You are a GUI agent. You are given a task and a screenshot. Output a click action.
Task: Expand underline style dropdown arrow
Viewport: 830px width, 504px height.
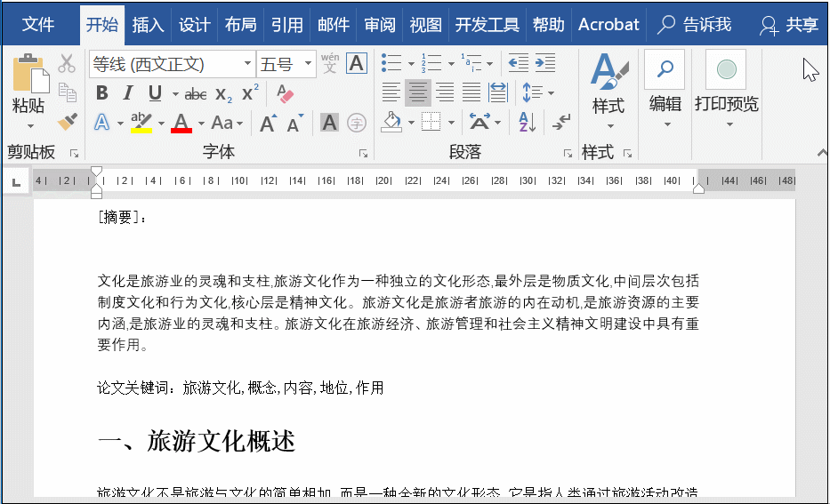click(175, 94)
